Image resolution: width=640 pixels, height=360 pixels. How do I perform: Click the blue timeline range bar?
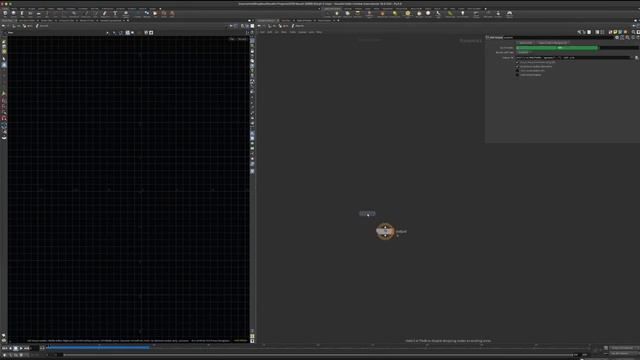pyautogui.click(x=98, y=347)
